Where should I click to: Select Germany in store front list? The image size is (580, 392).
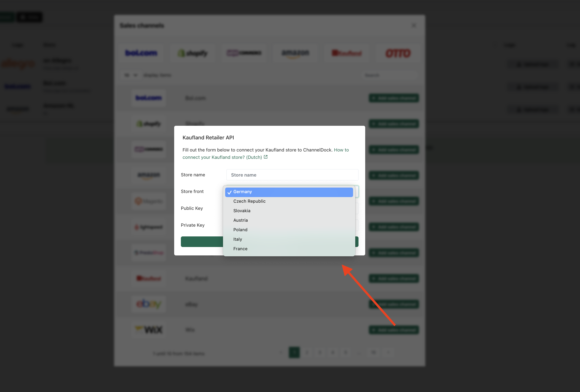pyautogui.click(x=289, y=192)
